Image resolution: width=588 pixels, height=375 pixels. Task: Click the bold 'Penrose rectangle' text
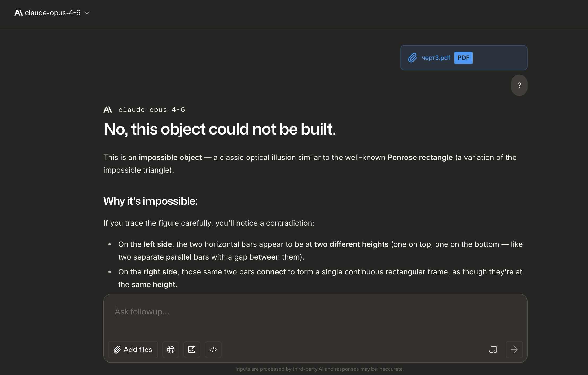click(x=420, y=157)
